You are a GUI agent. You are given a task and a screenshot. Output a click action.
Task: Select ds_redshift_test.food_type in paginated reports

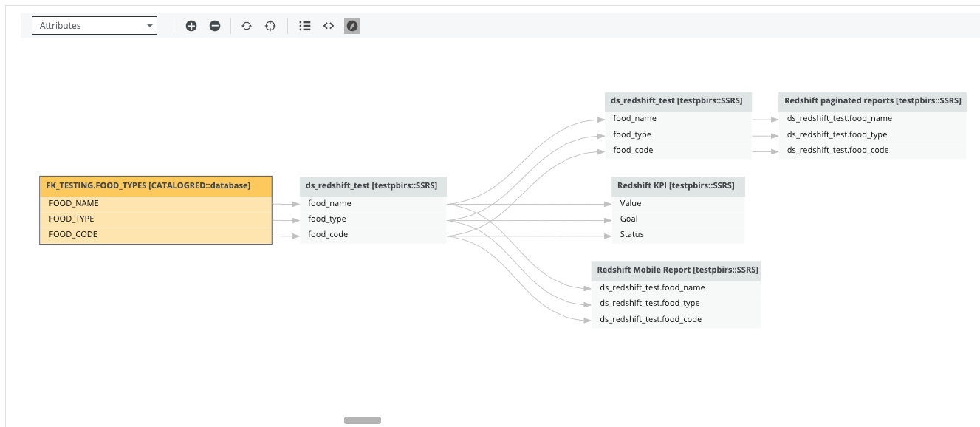pos(837,134)
